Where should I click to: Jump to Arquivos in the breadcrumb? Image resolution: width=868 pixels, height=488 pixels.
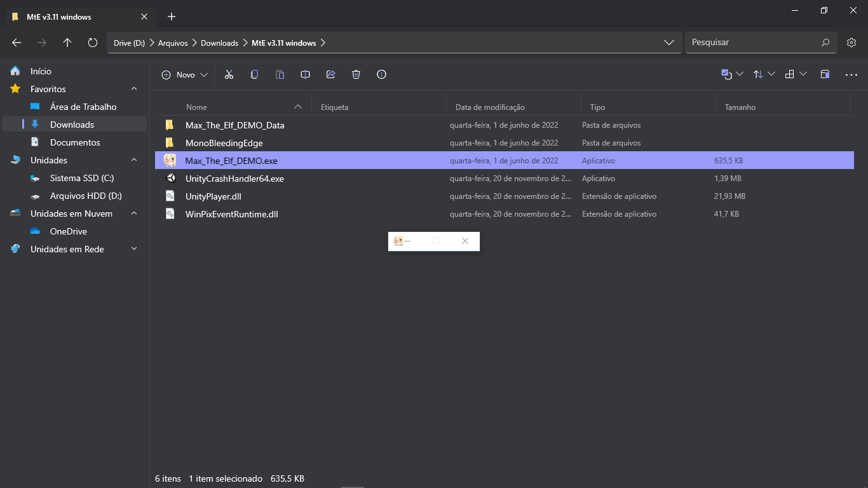coord(173,43)
